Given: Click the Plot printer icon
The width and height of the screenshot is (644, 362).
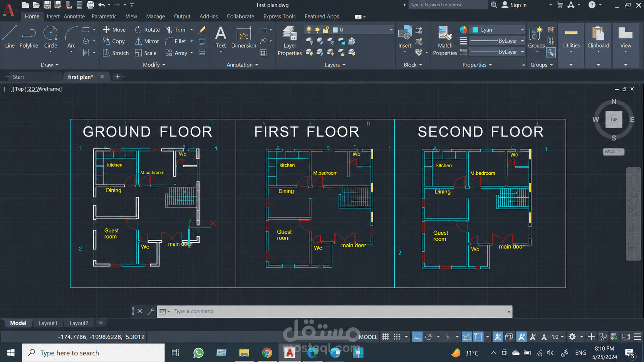Looking at the screenshot, I should point(90,5).
